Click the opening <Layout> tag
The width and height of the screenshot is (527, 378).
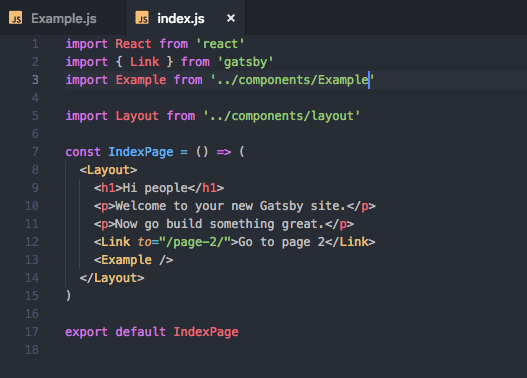tap(108, 170)
